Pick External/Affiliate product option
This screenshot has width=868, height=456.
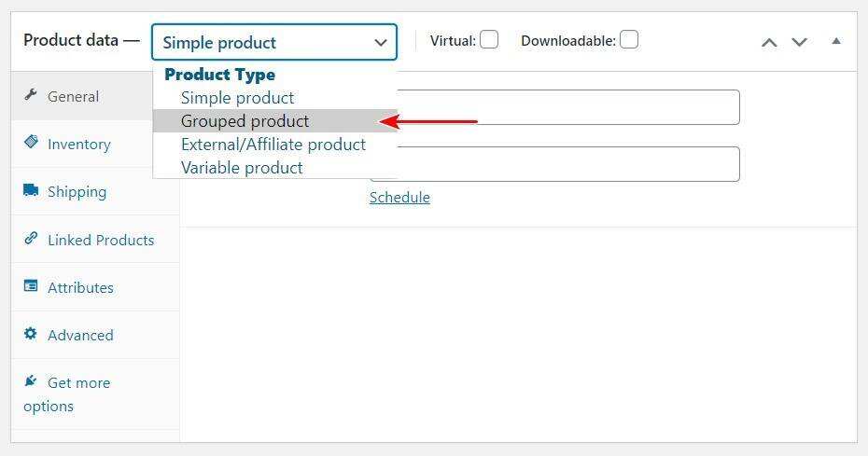(x=273, y=145)
